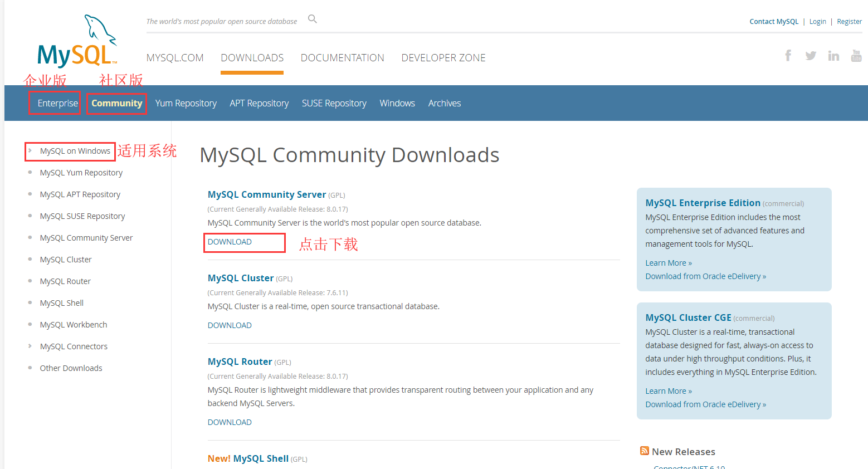Expand the MySQL Connectors sidebar entry
Image resolution: width=868 pixels, height=469 pixels.
coord(74,346)
